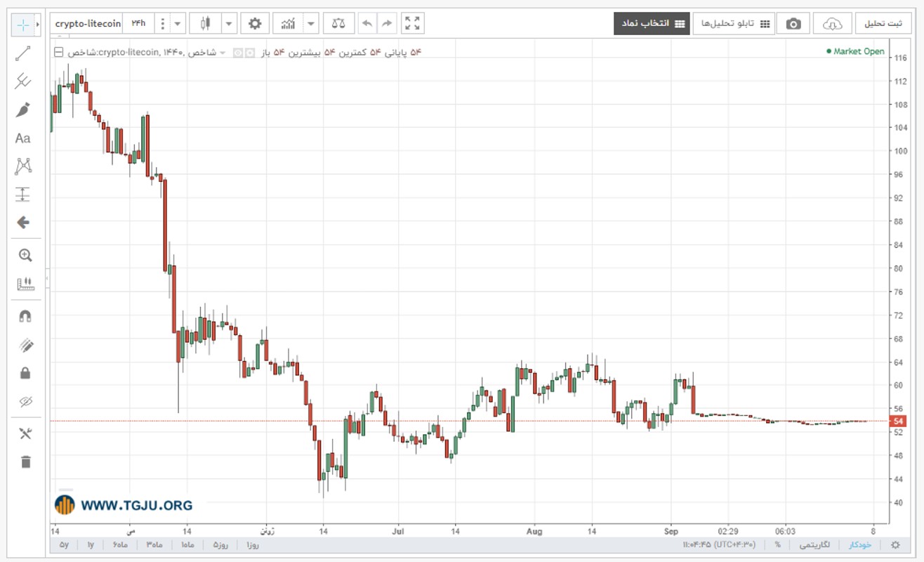Toggle magnet mode for drawings
924x562 pixels.
25,316
